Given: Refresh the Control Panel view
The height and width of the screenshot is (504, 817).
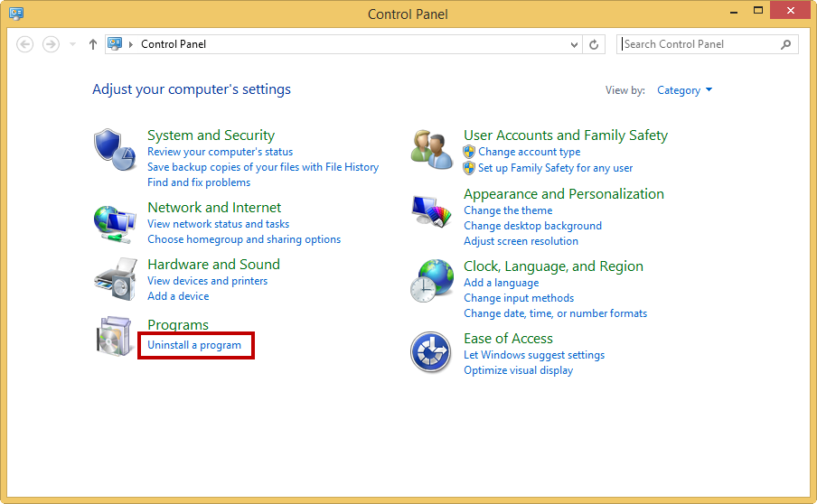Looking at the screenshot, I should click(594, 44).
